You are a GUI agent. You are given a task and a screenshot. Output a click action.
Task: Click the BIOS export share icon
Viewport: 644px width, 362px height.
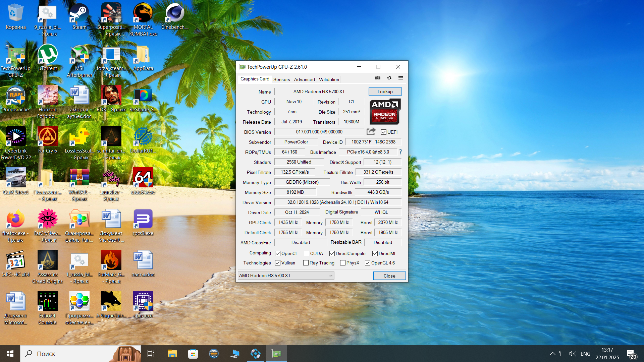click(371, 131)
